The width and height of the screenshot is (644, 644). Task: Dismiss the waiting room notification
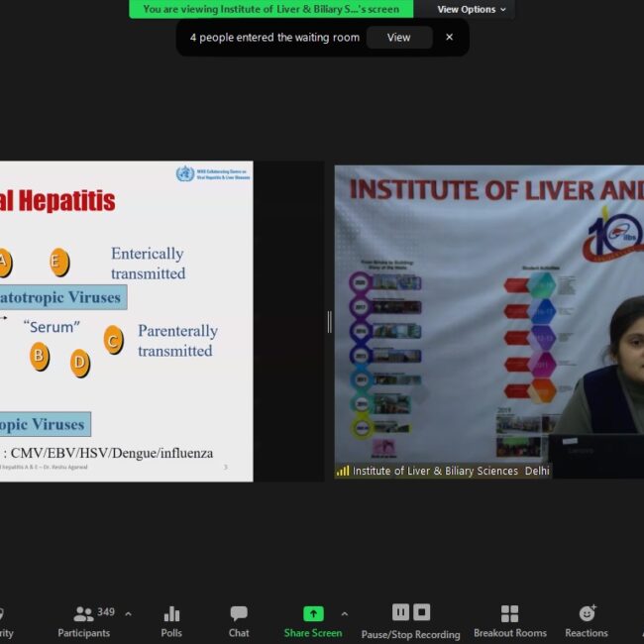click(x=449, y=38)
